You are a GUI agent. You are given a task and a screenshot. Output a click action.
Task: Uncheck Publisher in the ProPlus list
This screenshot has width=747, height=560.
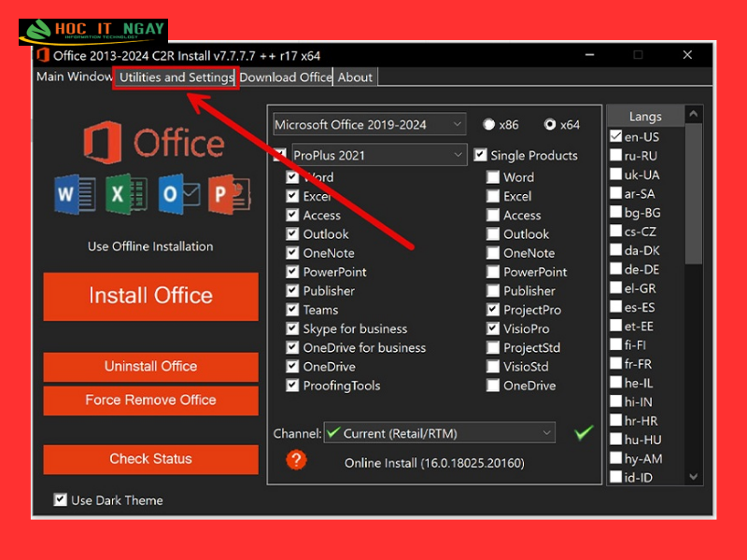pos(292,291)
